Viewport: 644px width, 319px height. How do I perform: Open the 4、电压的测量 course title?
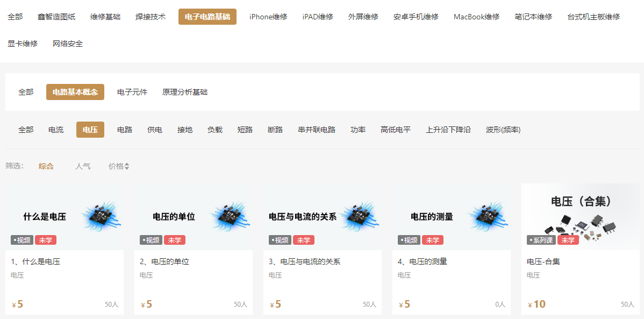tap(422, 262)
